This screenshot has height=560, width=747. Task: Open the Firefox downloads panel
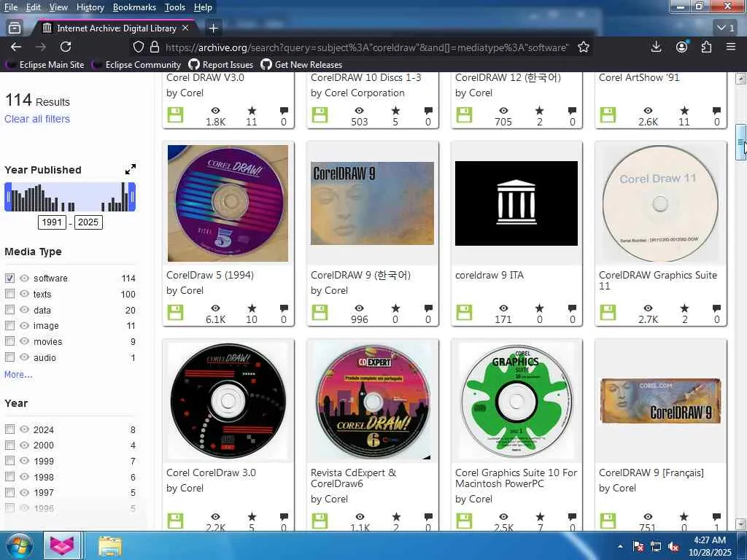[656, 47]
